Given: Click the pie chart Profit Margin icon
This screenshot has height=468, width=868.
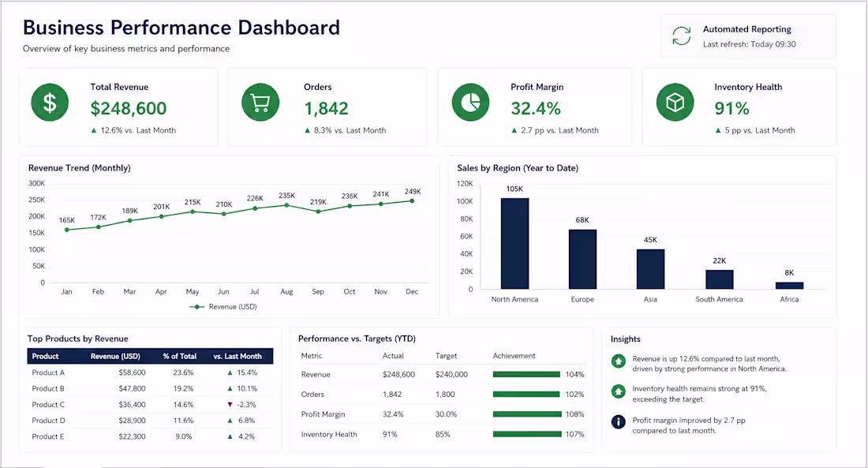Looking at the screenshot, I should click(x=470, y=103).
